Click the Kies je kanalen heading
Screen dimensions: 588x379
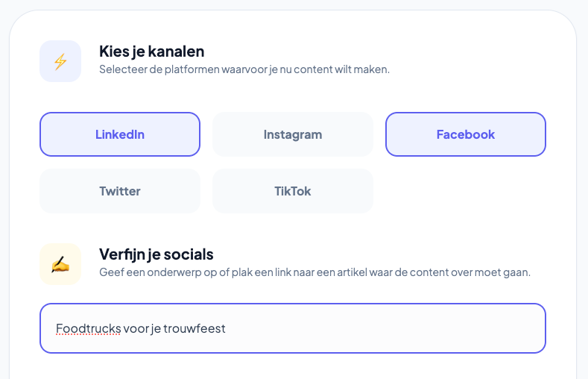(151, 51)
